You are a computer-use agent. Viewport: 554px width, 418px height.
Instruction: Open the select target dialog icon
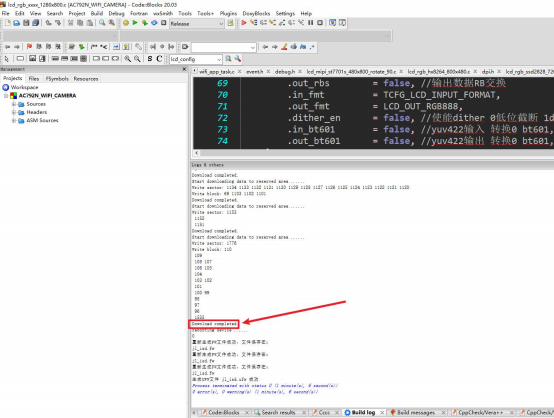(230, 23)
